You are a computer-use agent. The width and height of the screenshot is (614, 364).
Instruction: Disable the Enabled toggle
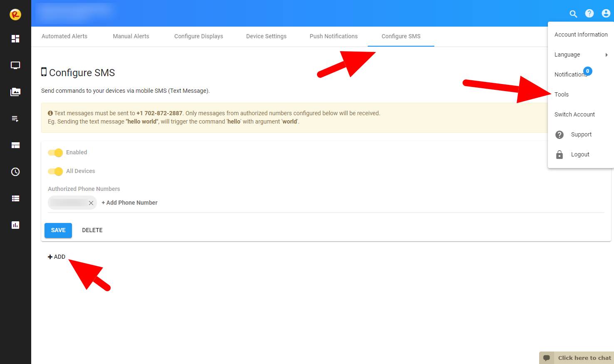(55, 153)
